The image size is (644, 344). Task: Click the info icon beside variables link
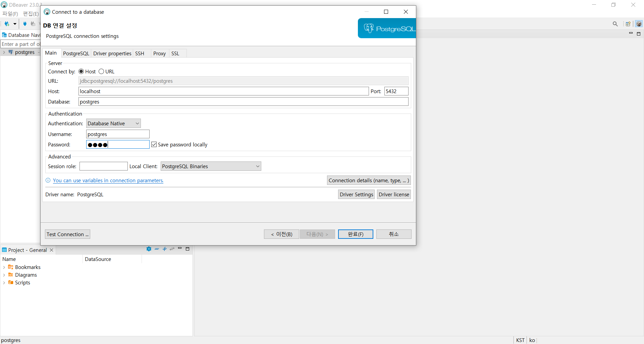tap(48, 180)
